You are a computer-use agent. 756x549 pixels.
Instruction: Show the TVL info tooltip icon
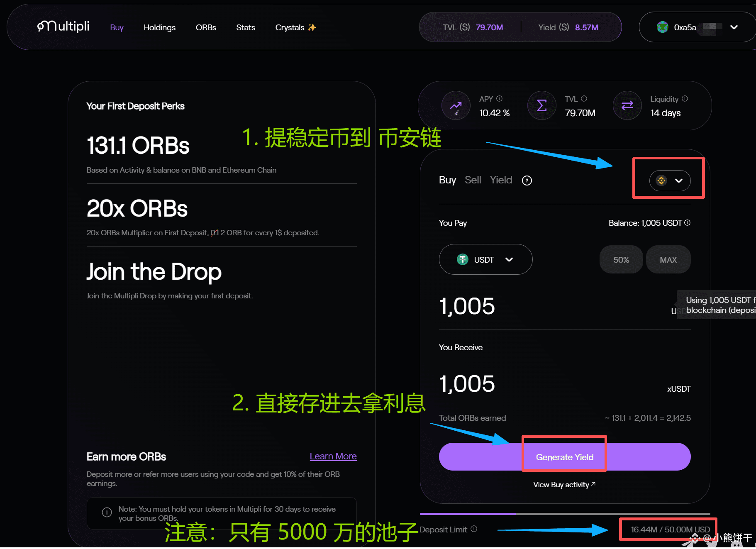(x=584, y=99)
